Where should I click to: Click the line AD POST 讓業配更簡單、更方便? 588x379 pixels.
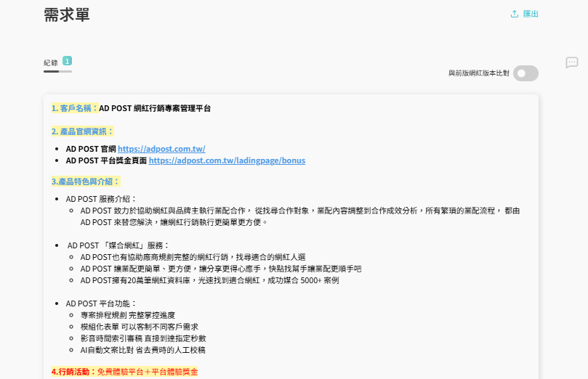point(221,269)
